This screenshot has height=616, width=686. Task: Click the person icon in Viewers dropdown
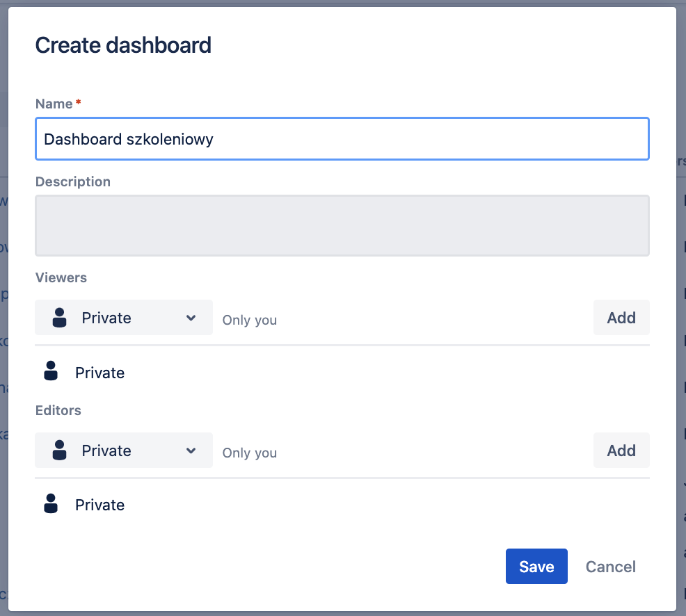(x=60, y=318)
